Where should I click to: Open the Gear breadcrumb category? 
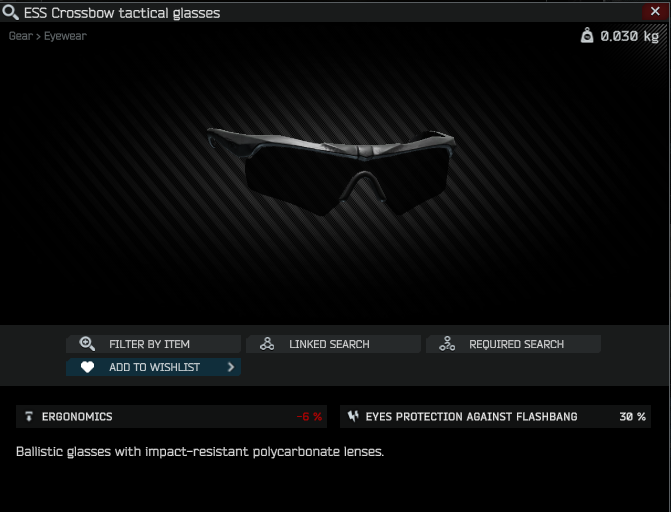click(x=21, y=36)
